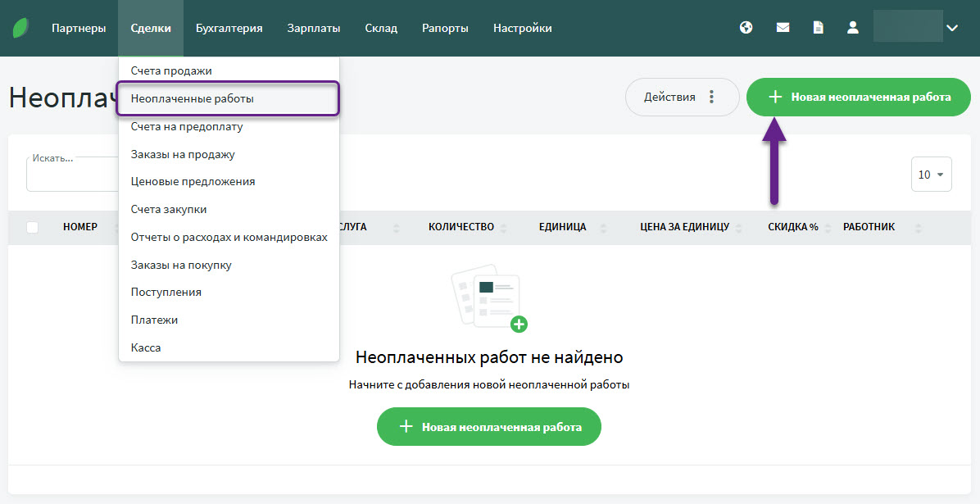The height and width of the screenshot is (504, 980).
Task: Open the Бухгалтерия top menu
Action: pyautogui.click(x=229, y=28)
